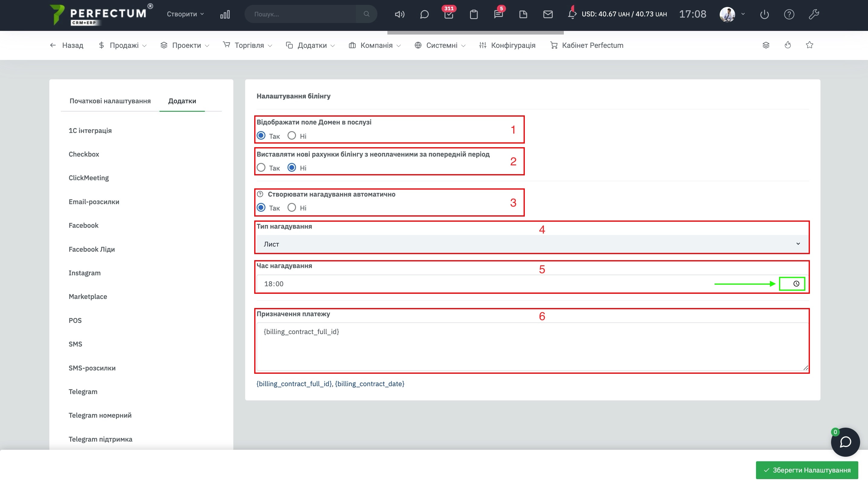Click the audio/speaker icon in toolbar
The image size is (868, 484).
(x=399, y=14)
